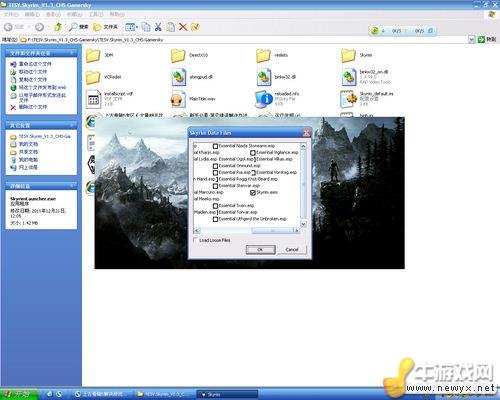
Task: Open the fifth menu in Explorer menu bar
Action: (96, 14)
